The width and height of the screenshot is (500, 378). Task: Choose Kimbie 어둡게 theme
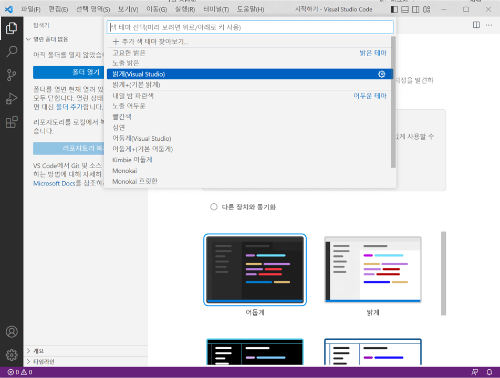pos(250,160)
